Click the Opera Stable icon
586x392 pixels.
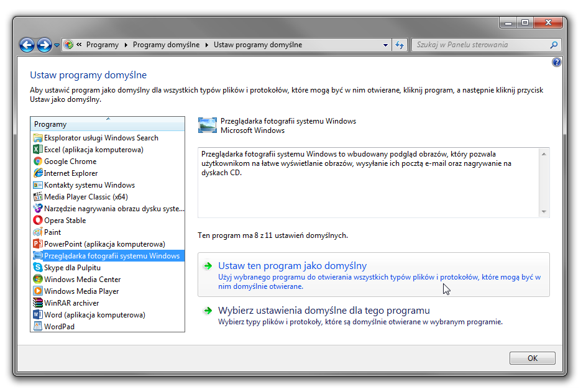coord(38,221)
